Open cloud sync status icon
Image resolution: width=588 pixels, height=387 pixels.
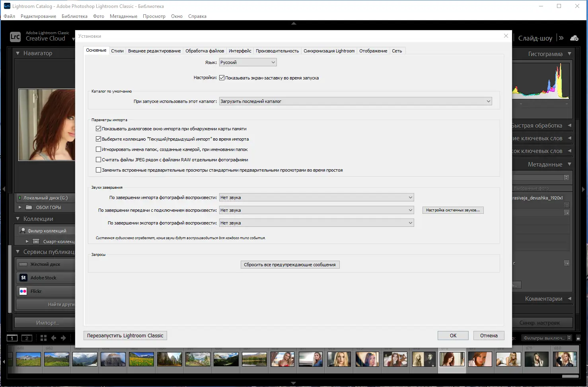tap(574, 38)
